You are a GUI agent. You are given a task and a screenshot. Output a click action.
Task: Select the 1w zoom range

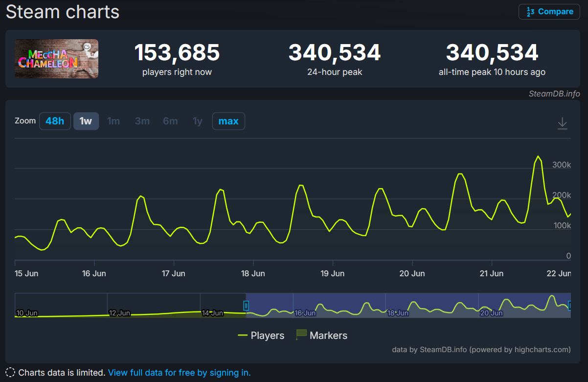pyautogui.click(x=86, y=121)
